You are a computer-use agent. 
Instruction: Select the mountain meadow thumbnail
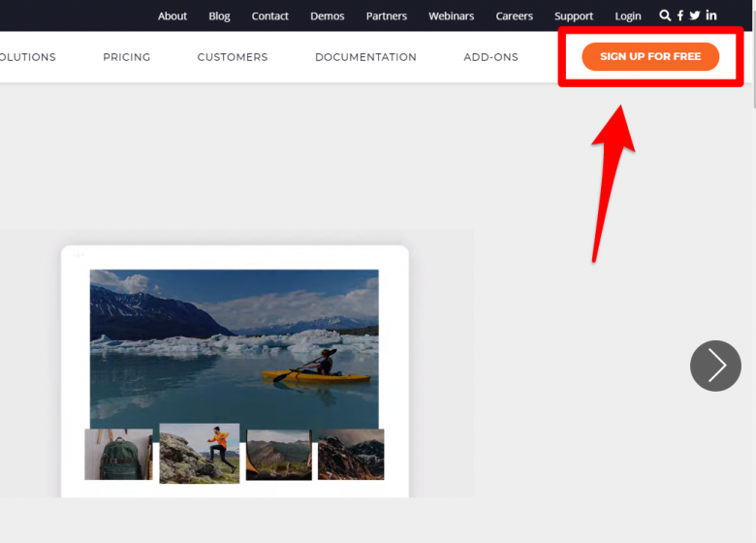coord(279,455)
